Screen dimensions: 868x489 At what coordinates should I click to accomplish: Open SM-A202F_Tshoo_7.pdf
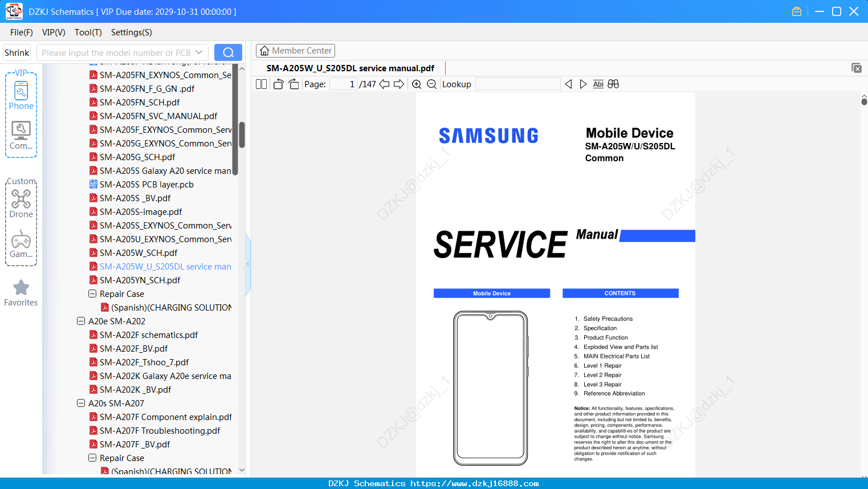[x=144, y=362]
